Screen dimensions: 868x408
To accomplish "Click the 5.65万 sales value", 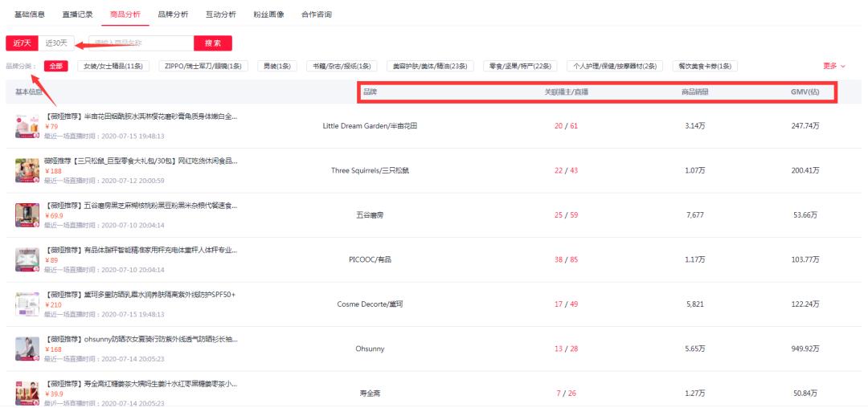I will [x=694, y=349].
